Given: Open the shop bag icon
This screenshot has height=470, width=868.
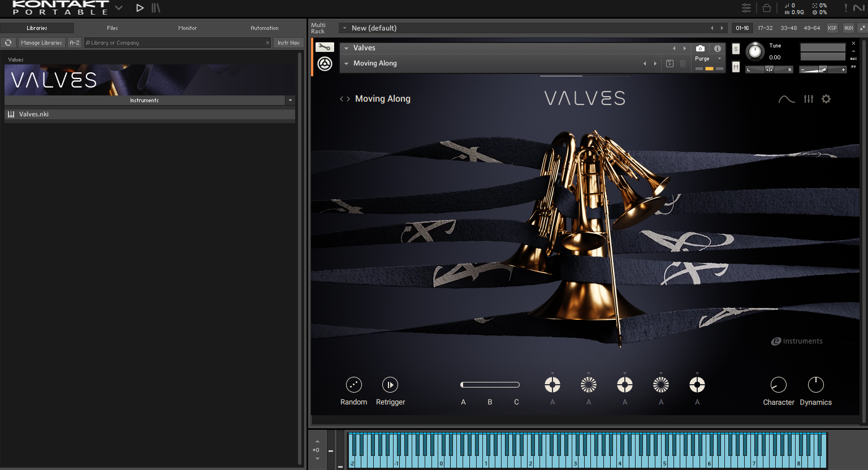Looking at the screenshot, I should click(766, 8).
